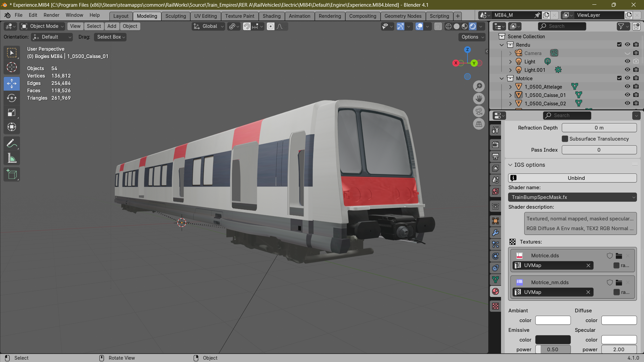Uncheck Motrice collection exclude checkbox

[x=619, y=78]
